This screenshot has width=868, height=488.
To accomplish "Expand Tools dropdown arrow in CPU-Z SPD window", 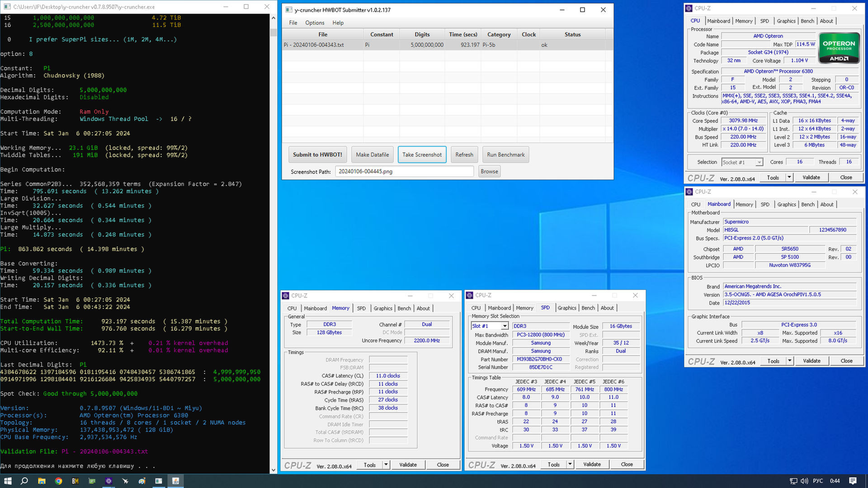I will [x=570, y=465].
